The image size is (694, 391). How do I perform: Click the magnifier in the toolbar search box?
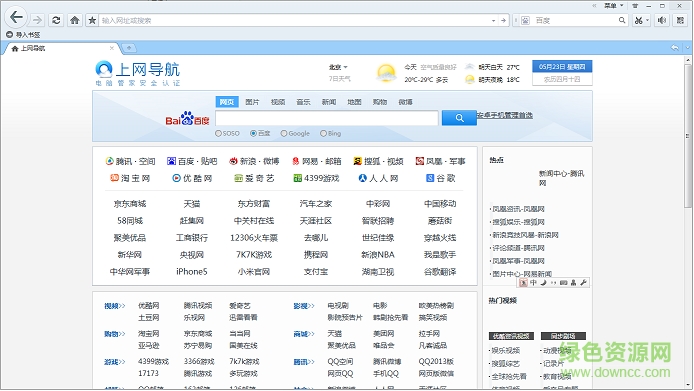click(622, 20)
